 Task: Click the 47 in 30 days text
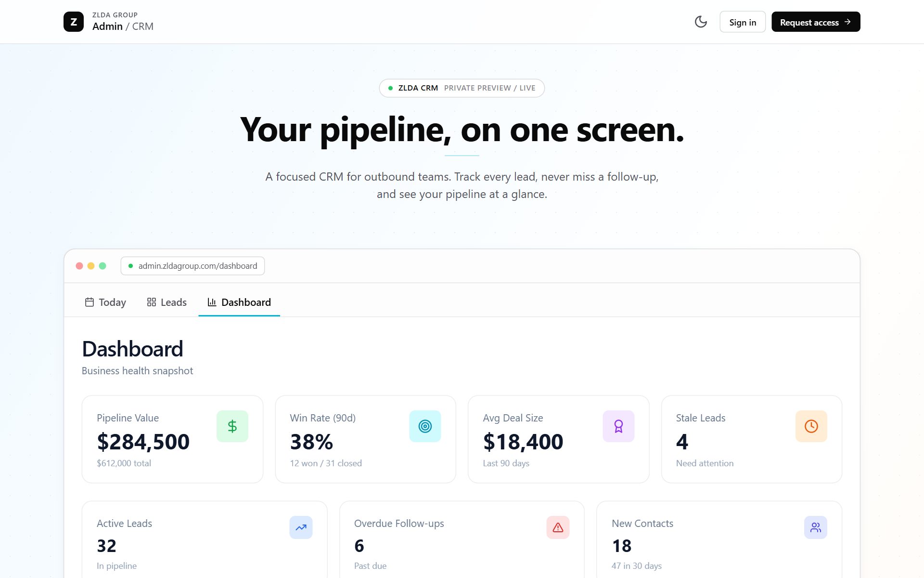tap(636, 566)
